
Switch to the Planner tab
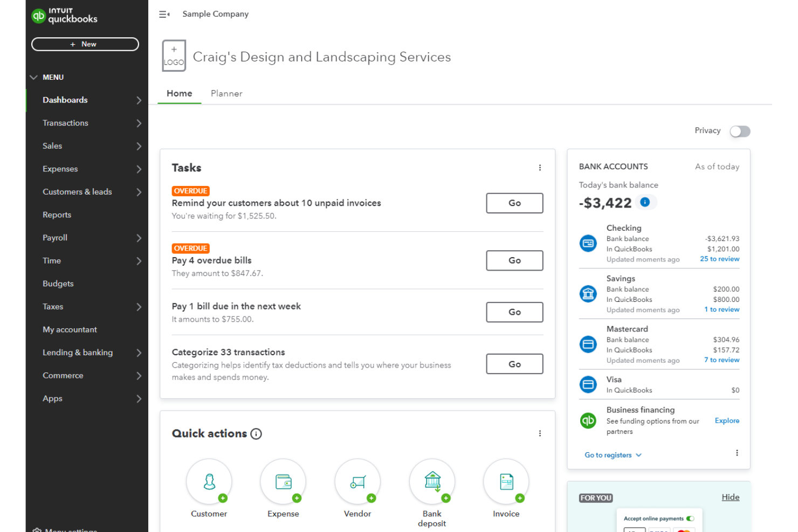[226, 93]
